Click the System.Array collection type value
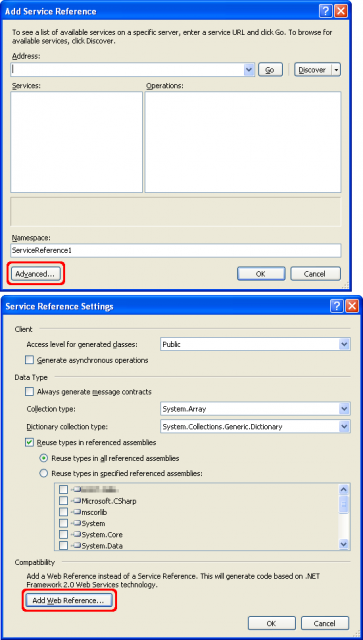Image resolution: width=363 pixels, height=640 pixels. point(184,409)
